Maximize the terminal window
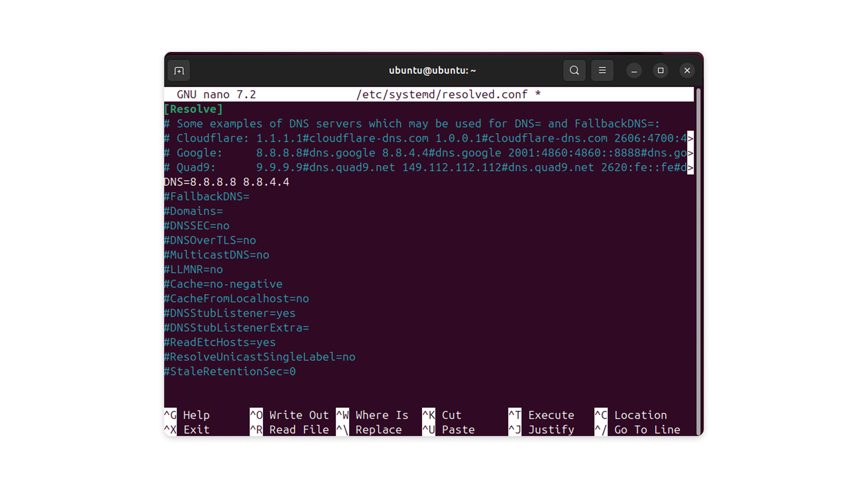868x488 pixels. click(x=660, y=70)
